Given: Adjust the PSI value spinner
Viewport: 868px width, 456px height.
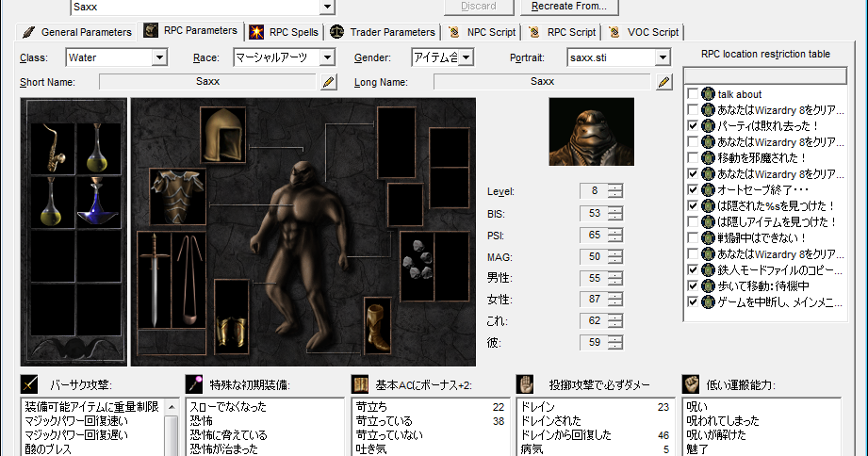Looking at the screenshot, I should click(x=615, y=235).
